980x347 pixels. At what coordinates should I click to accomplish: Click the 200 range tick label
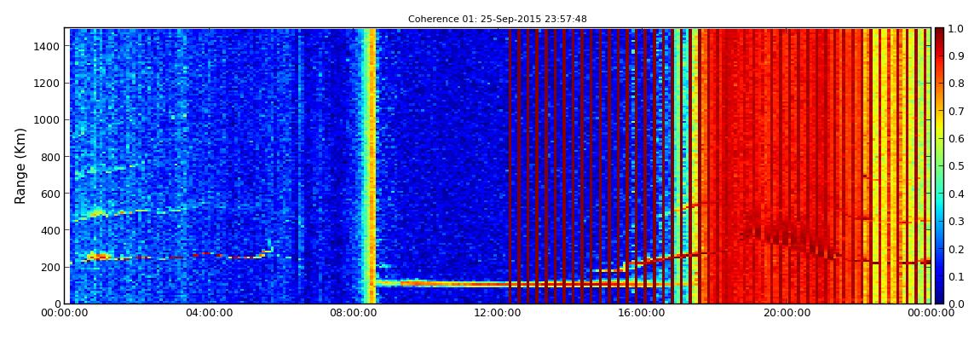51,268
